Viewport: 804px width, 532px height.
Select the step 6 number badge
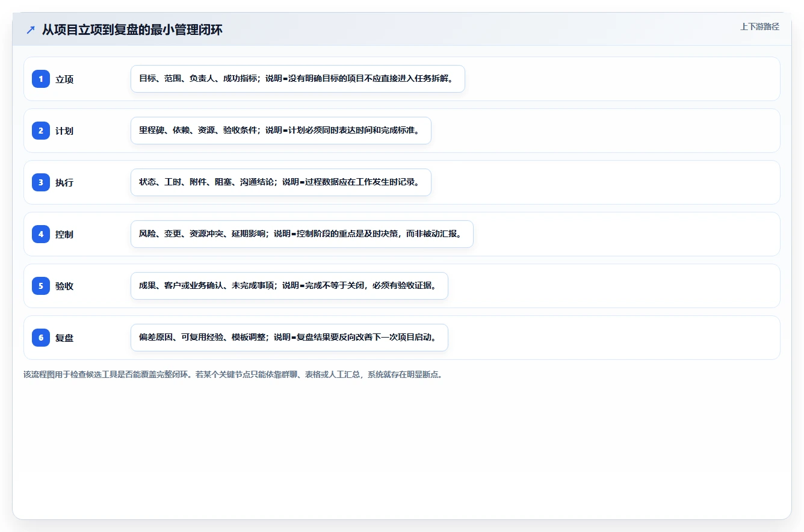41,338
